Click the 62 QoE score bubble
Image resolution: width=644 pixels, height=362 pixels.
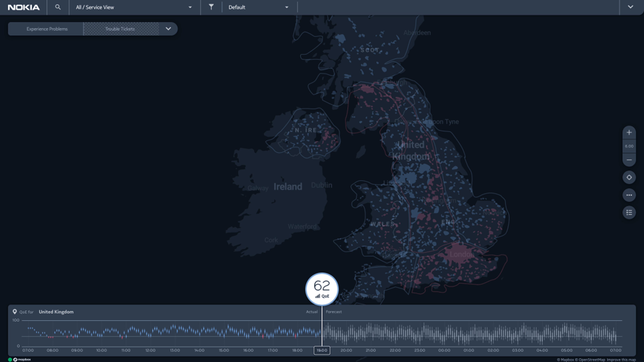coord(322,289)
